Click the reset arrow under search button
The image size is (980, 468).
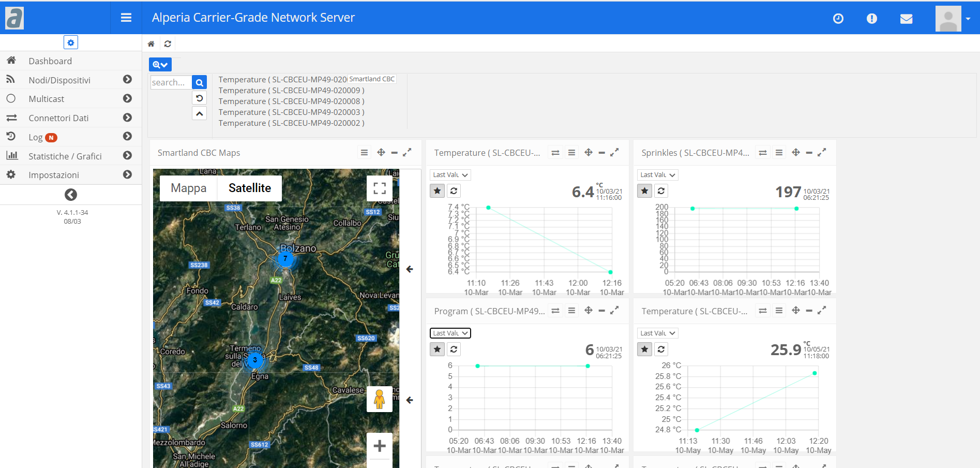[199, 98]
